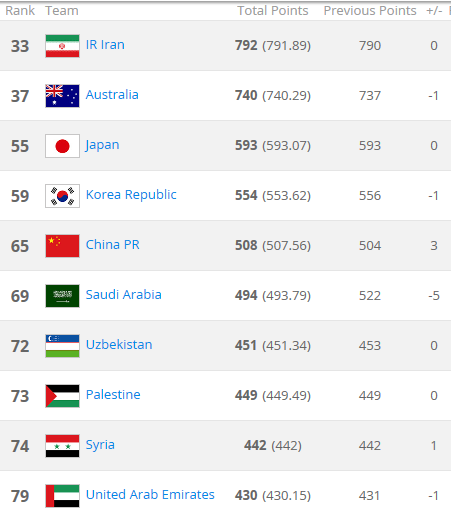Viewport: 451px width, 517px height.
Task: Click the Korea Republic flag icon
Action: [62, 196]
